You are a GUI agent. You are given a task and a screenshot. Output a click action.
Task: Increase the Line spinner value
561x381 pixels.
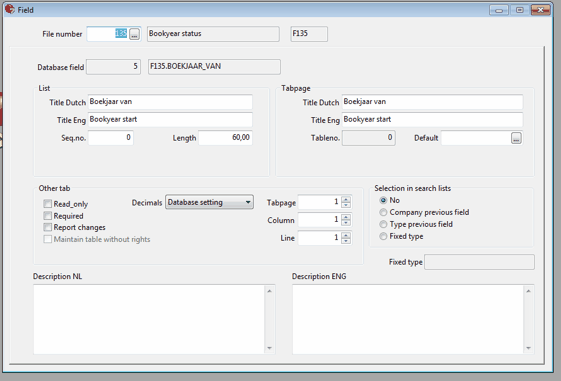(346, 235)
